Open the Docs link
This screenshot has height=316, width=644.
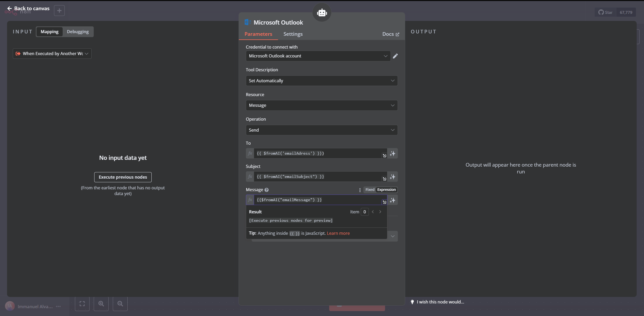[x=391, y=34]
